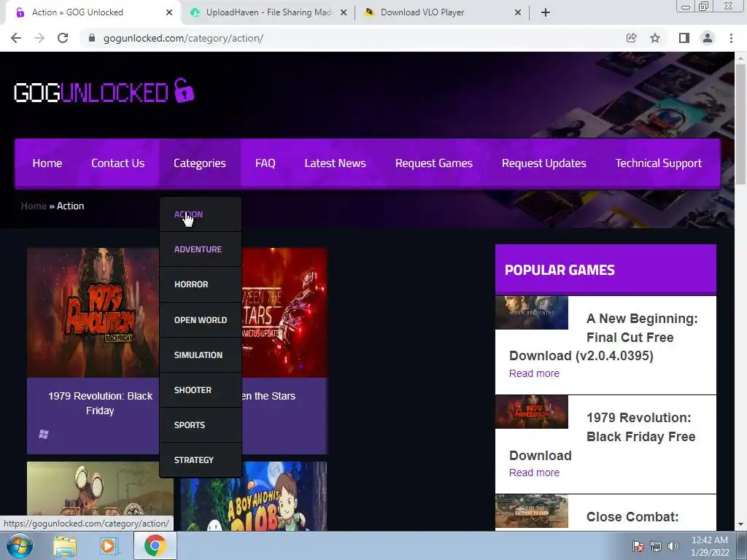The image size is (747, 560).
Task: Select the Strategy category
Action: [x=201, y=460]
